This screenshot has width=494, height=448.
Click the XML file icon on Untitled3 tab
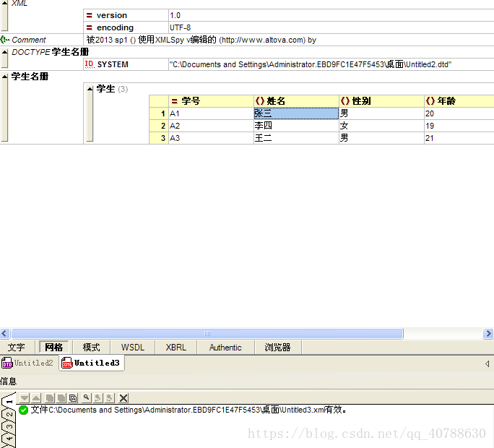pos(66,363)
